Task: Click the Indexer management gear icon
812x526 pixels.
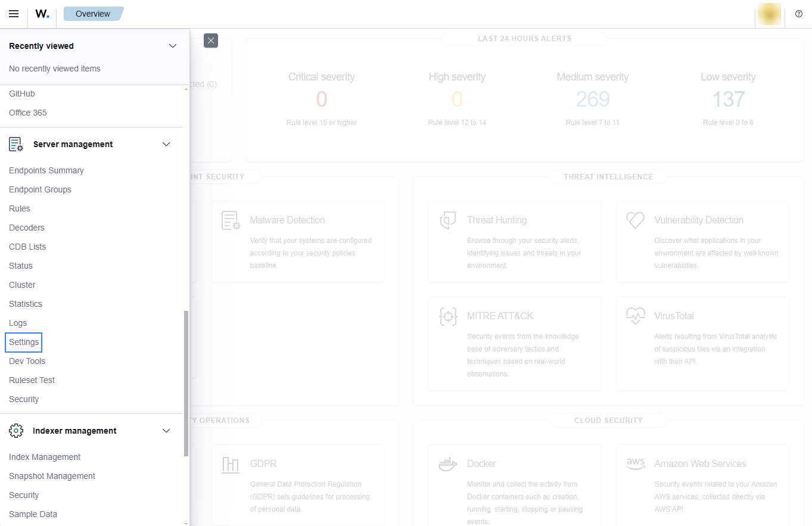Action: click(16, 431)
